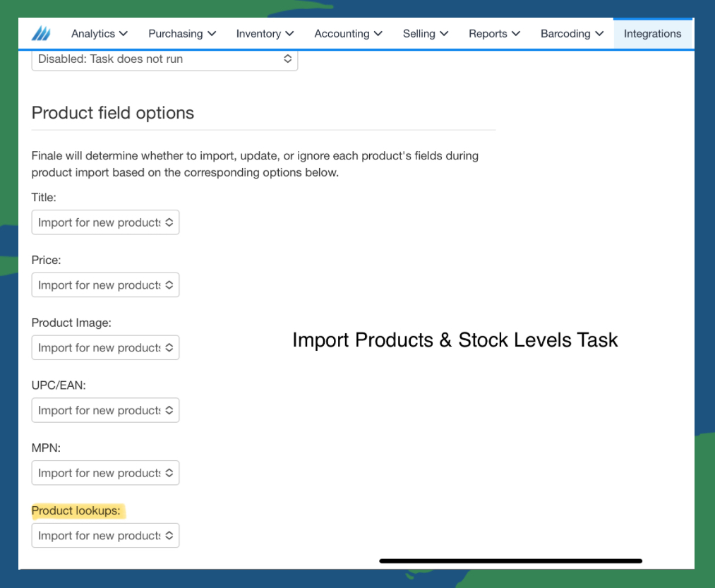
Task: Open the Product lookups import dropdown
Action: [105, 536]
